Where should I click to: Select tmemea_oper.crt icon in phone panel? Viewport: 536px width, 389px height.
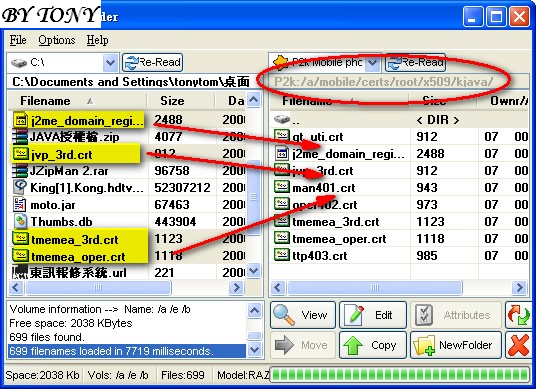pos(282,238)
